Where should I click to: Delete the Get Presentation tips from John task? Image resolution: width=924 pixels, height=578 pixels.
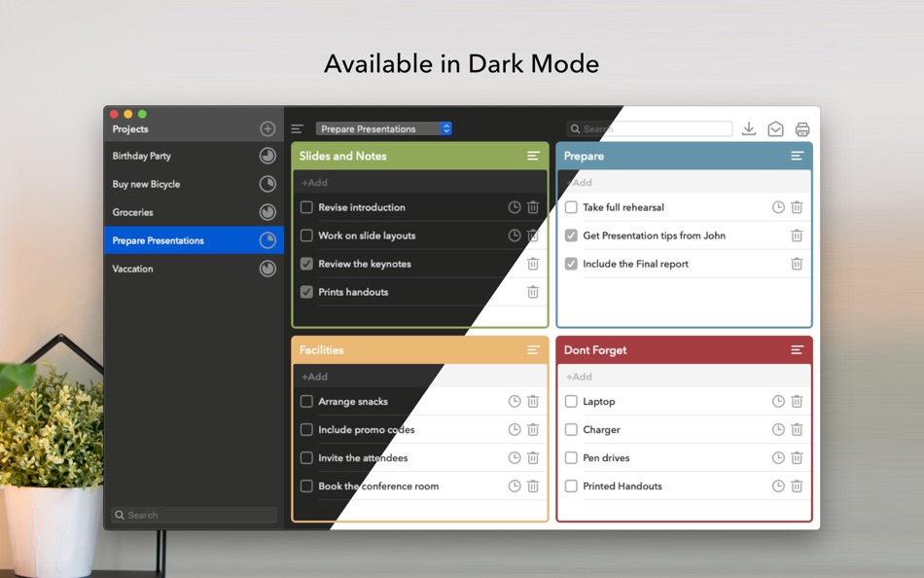click(x=797, y=235)
